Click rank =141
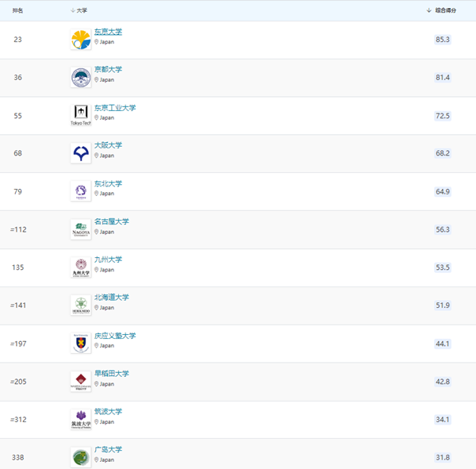476x469 pixels. (18, 306)
